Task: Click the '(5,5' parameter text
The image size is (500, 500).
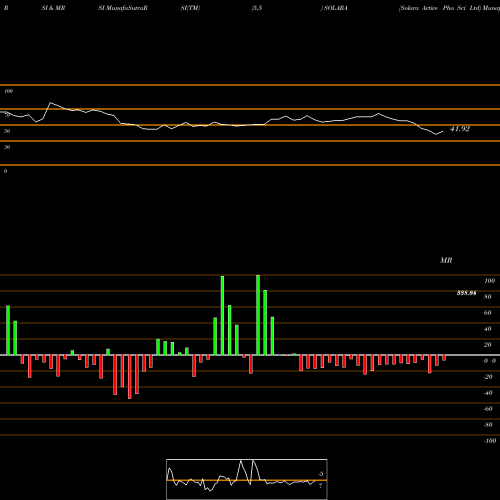Action: pos(257,8)
